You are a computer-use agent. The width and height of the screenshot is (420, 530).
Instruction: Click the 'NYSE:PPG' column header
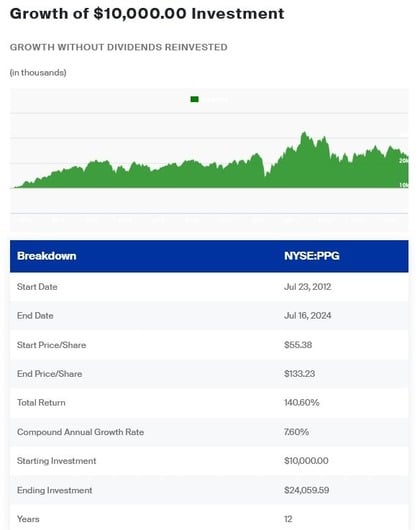(x=312, y=256)
